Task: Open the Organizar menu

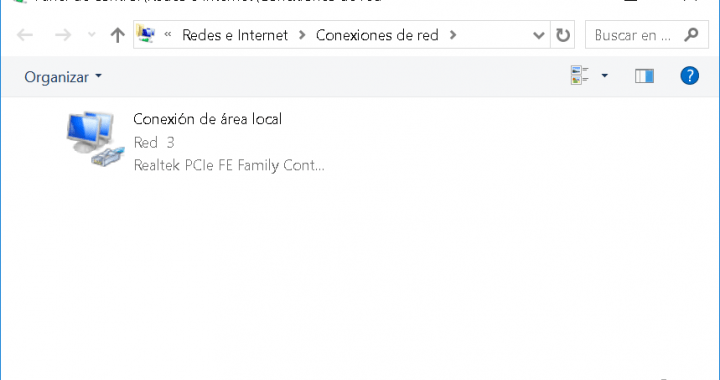Action: pyautogui.click(x=63, y=77)
